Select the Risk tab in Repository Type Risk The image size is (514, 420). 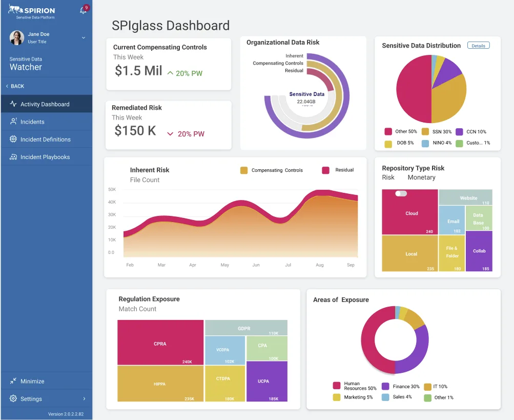[388, 177]
